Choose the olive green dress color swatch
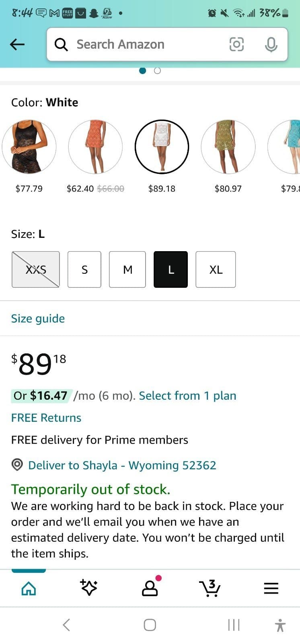This screenshot has width=300, height=644. pos(228,147)
